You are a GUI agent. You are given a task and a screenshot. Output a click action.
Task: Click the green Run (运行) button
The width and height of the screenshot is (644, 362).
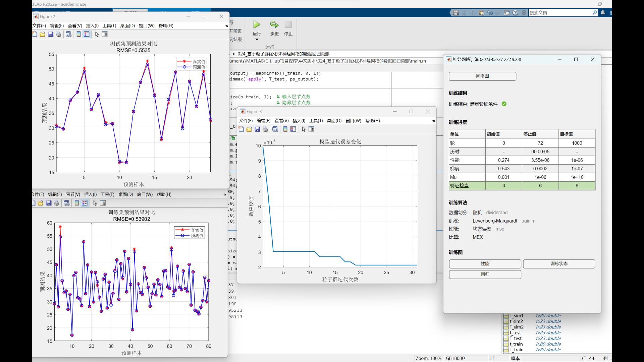click(x=257, y=25)
